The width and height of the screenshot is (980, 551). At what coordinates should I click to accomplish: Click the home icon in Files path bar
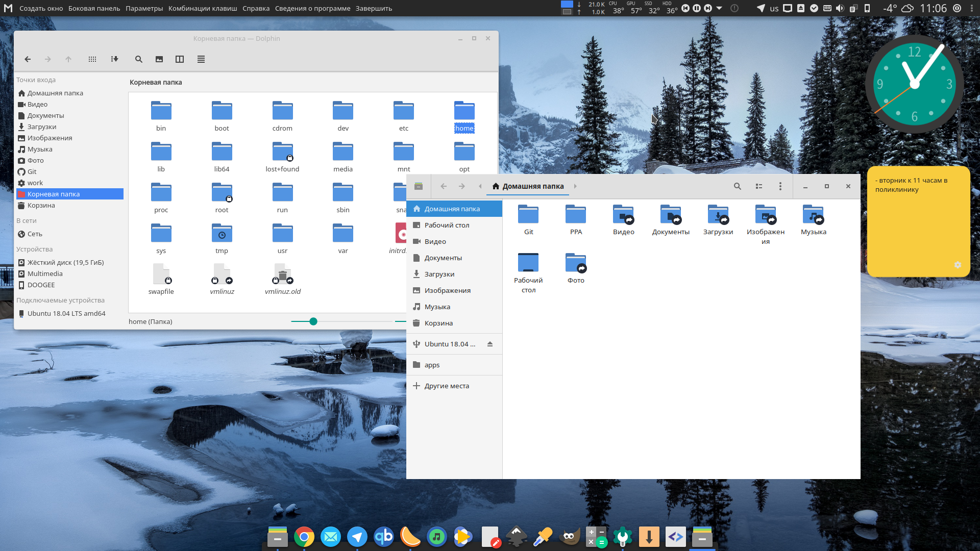coord(495,186)
